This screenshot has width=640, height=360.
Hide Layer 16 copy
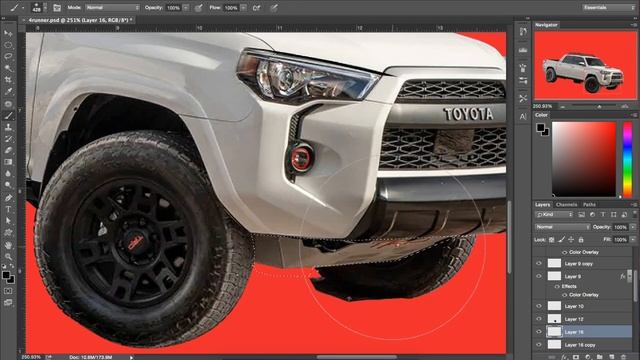point(539,345)
